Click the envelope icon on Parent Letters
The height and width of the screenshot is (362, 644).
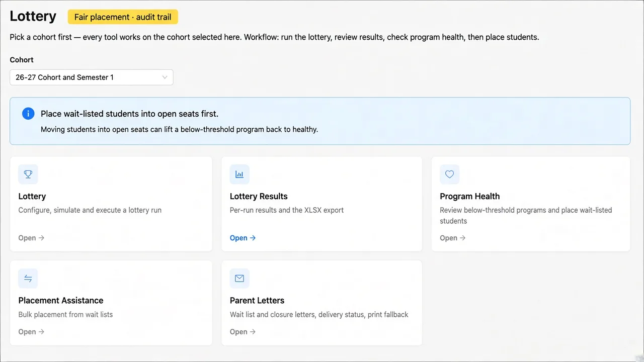coord(239,279)
